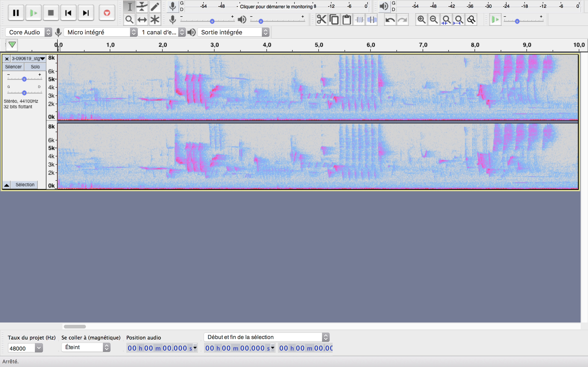The width and height of the screenshot is (588, 367).
Task: Select the Draw pencil tool
Action: click(155, 7)
